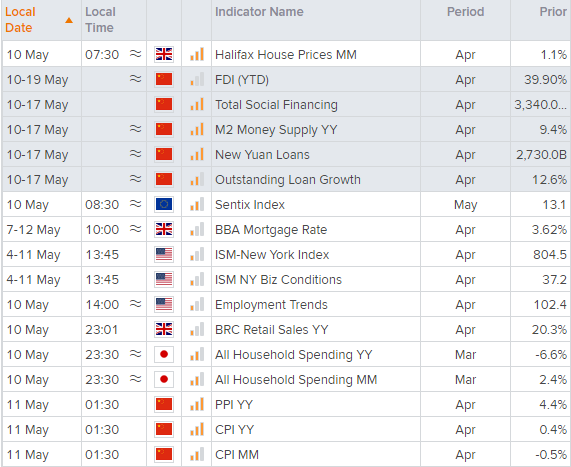
Task: Click the Eurozone flag next to Sentix Index
Action: (164, 204)
